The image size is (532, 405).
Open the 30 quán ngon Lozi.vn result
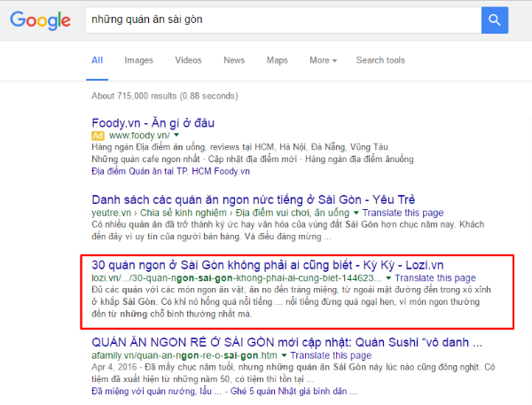click(268, 265)
